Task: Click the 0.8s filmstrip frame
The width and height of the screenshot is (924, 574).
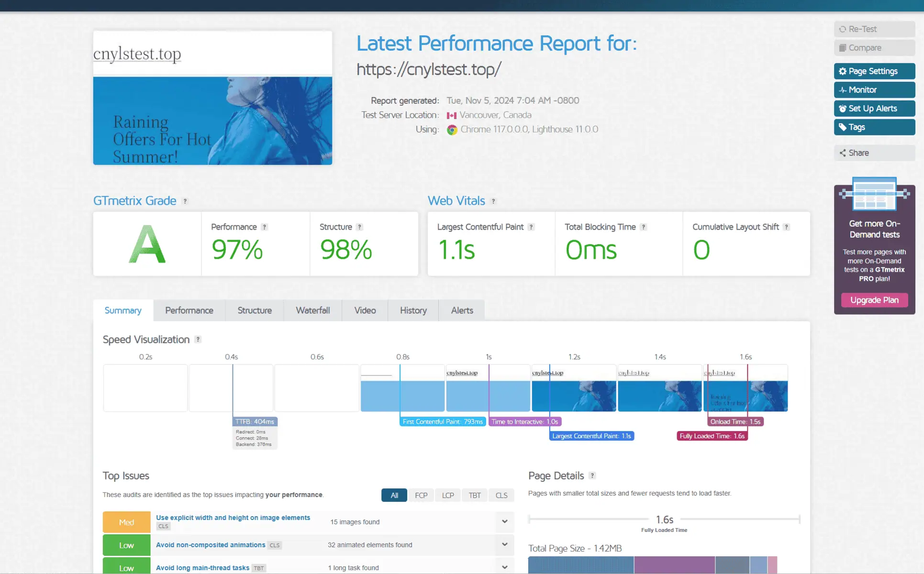Action: pyautogui.click(x=402, y=388)
